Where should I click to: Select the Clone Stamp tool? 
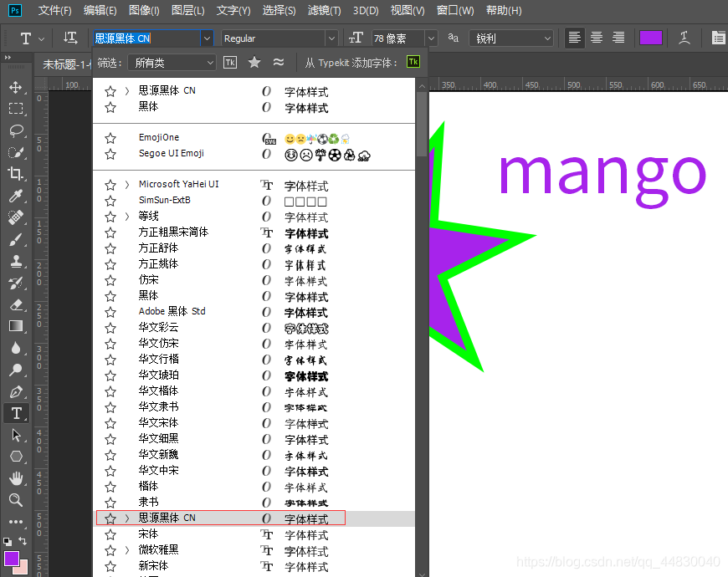click(16, 261)
